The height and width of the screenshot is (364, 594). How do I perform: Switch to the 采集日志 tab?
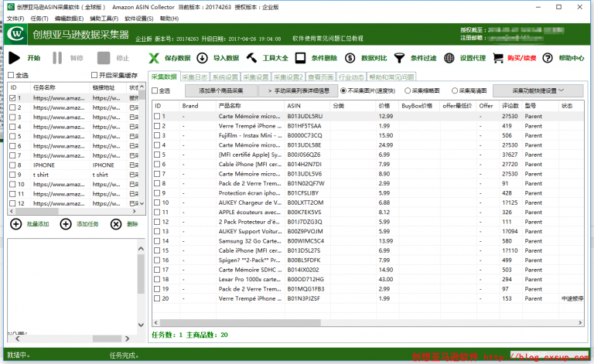tap(195, 77)
